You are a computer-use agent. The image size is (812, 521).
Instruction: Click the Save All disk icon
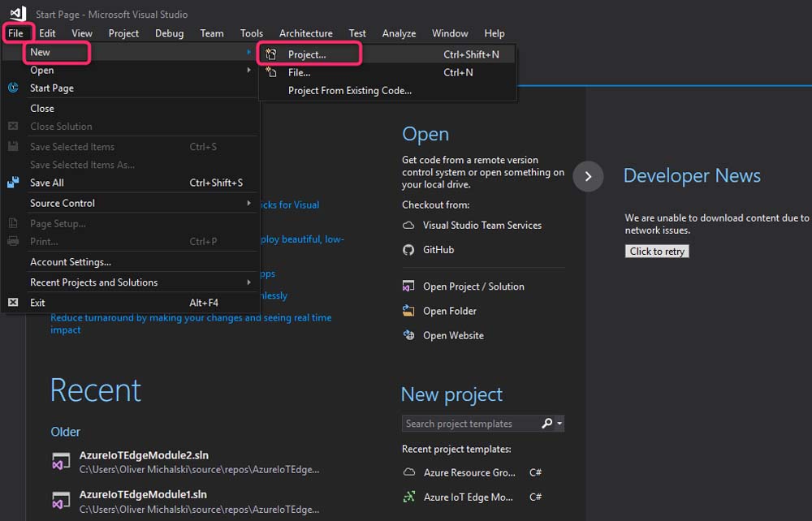click(13, 183)
